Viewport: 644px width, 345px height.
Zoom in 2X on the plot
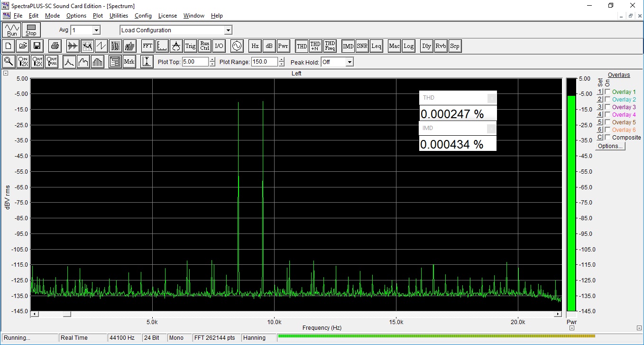(x=23, y=62)
